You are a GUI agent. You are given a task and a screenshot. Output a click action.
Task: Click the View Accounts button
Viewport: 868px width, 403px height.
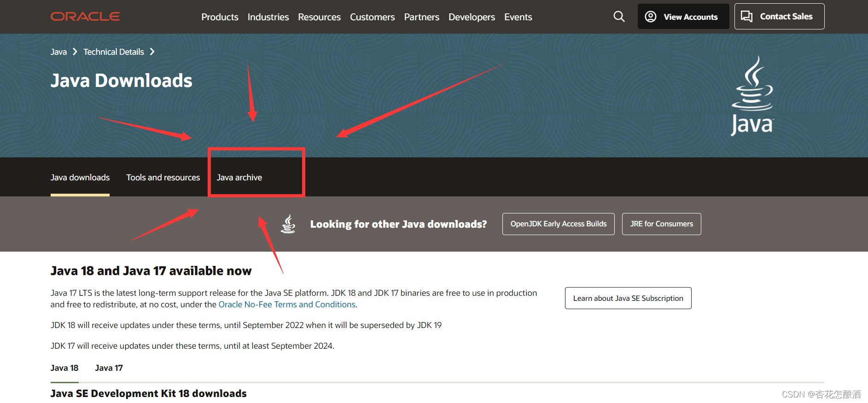point(683,17)
